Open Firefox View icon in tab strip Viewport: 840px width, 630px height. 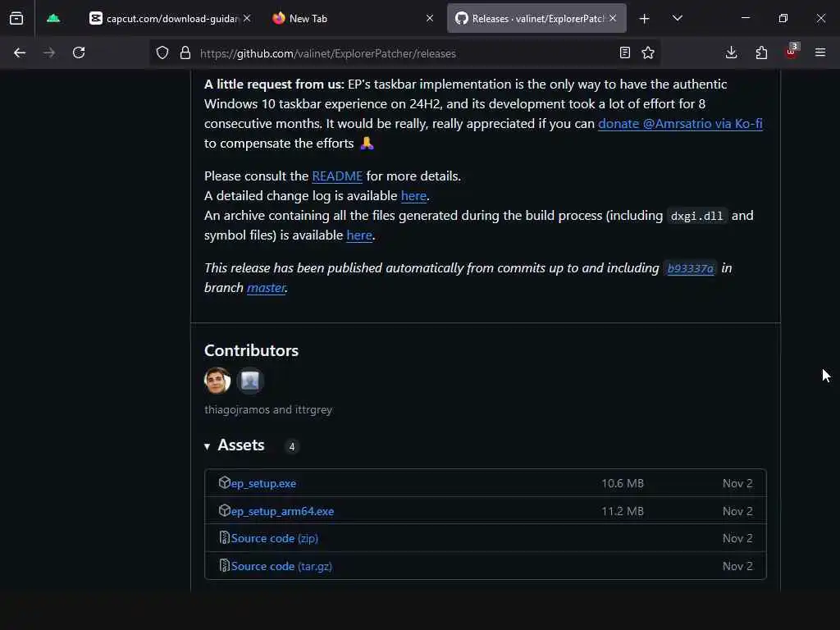coord(16,19)
